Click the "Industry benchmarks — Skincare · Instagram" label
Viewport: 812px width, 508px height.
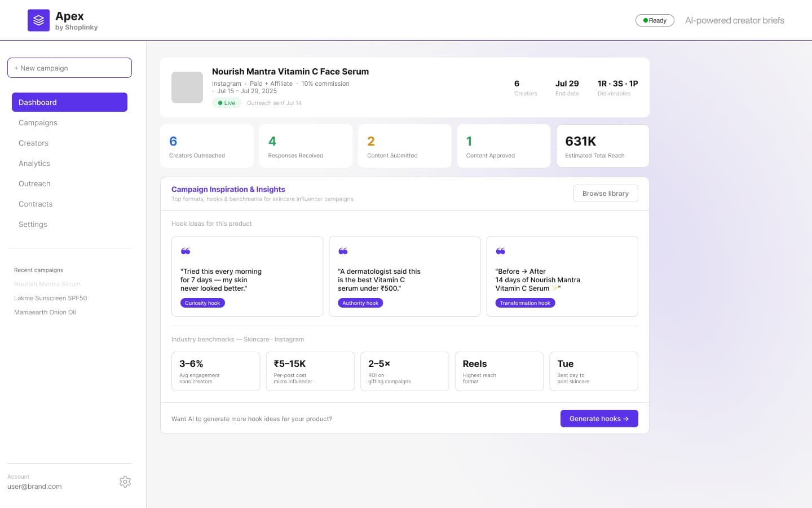coord(237,339)
